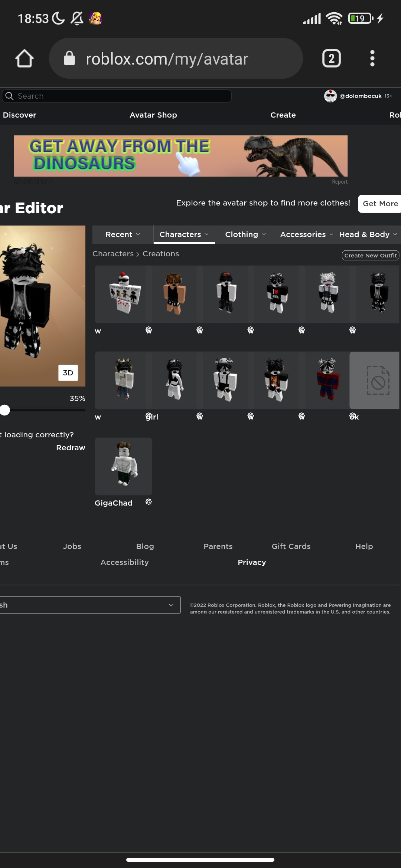Select the orange graphic shirt outfit
Image resolution: width=401 pixels, height=868 pixels.
[x=276, y=380]
